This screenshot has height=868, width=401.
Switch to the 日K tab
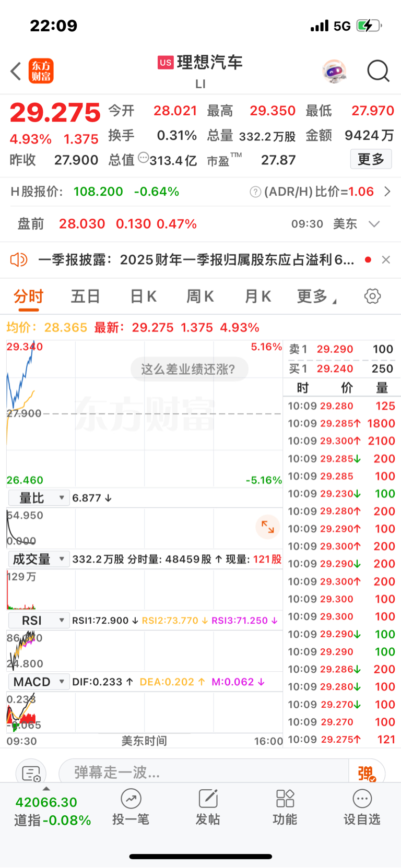coord(143,296)
